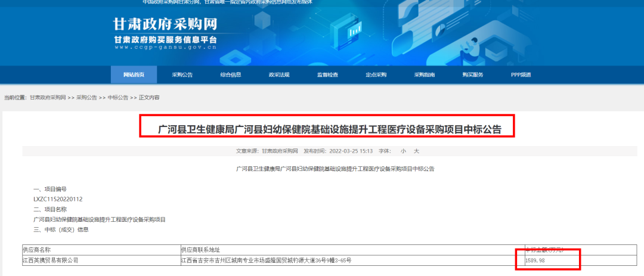Follow breadcrumb link 中标公告
This screenshot has height=276, width=644.
tap(118, 98)
